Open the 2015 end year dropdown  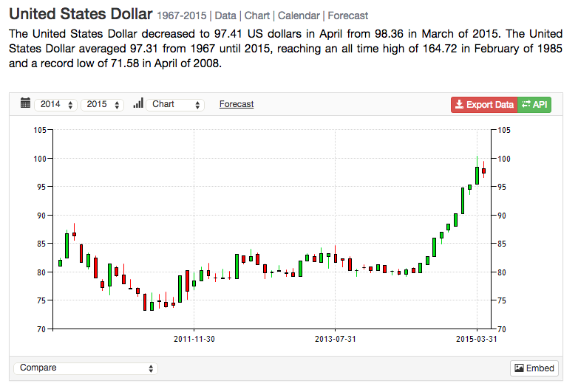click(102, 105)
